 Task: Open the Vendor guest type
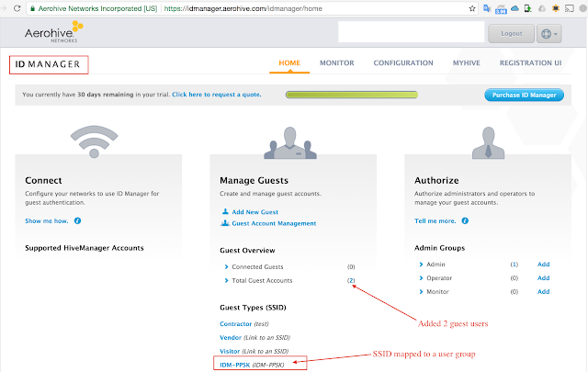tap(231, 337)
